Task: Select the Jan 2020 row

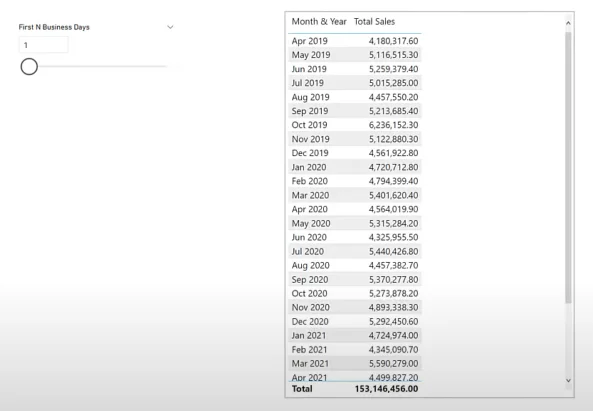Action: (x=355, y=167)
